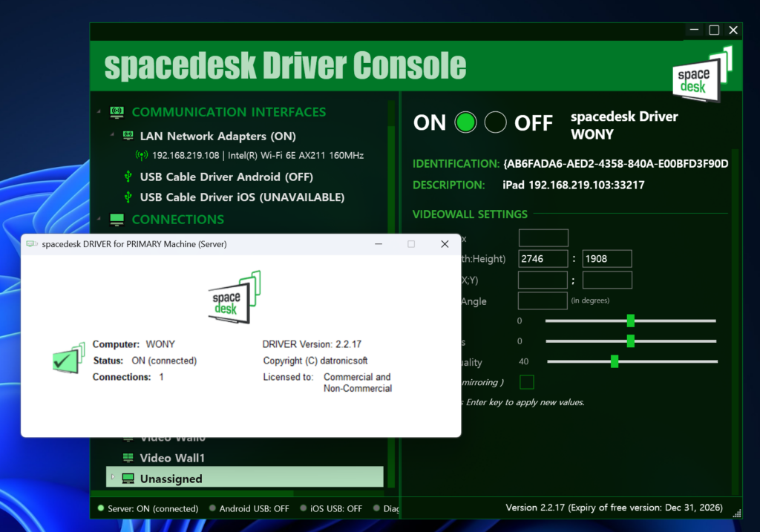Click the Wi-Fi antenna icon beside 192.168.219.108
The height and width of the screenshot is (532, 760).
pos(141,156)
